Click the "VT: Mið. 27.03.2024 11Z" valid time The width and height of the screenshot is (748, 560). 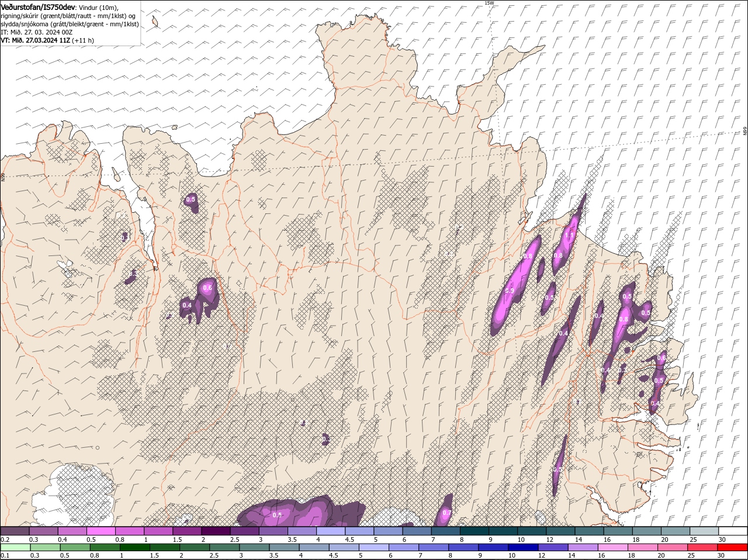tap(36, 40)
